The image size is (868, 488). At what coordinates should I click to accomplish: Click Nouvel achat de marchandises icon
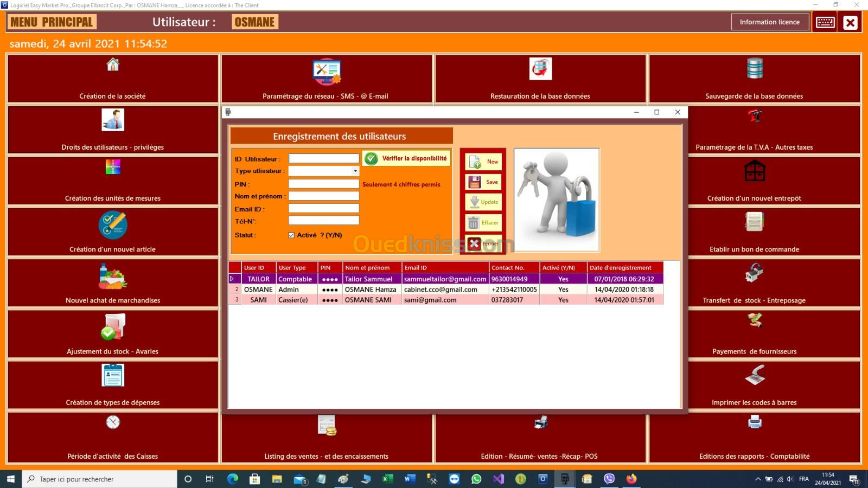[113, 277]
